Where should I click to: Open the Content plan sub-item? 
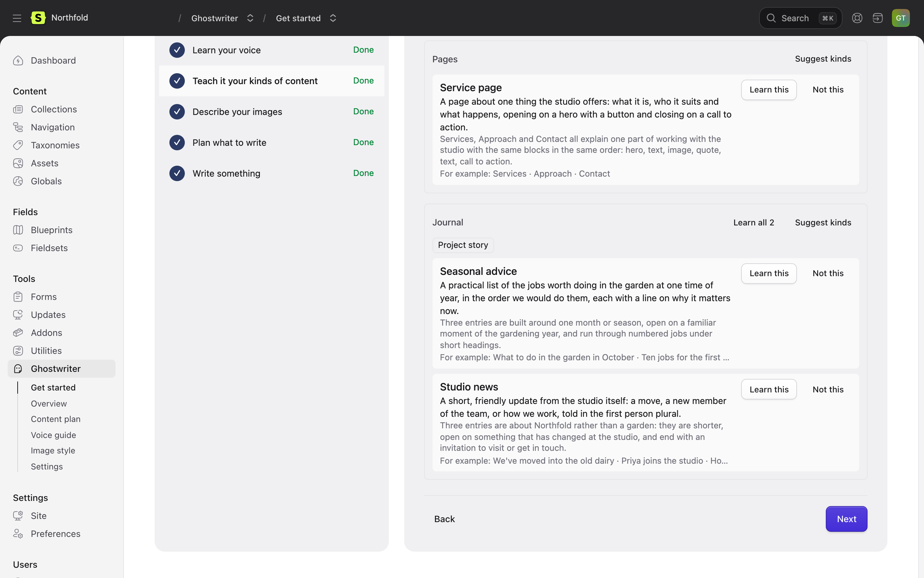pos(56,419)
